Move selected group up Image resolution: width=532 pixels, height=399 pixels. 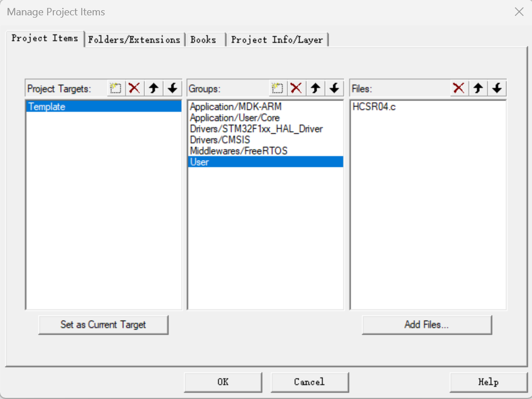(316, 88)
